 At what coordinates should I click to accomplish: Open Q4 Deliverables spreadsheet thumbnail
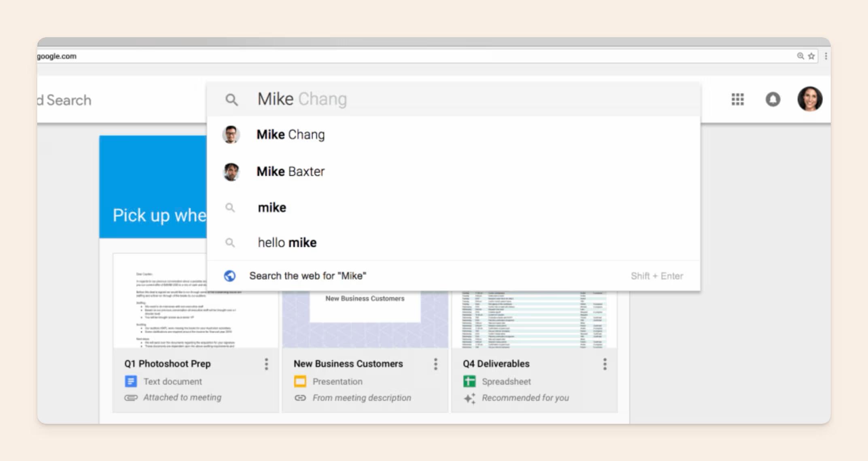coord(534,319)
